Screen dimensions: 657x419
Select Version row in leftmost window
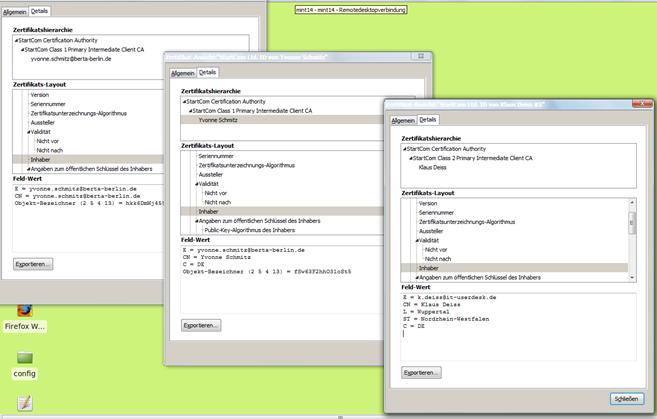pos(39,95)
